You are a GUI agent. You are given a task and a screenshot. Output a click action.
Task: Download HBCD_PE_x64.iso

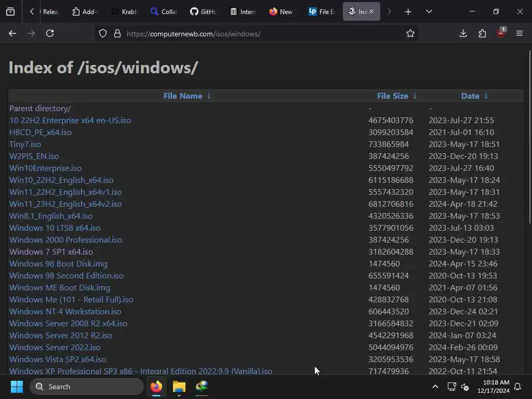[x=41, y=132]
